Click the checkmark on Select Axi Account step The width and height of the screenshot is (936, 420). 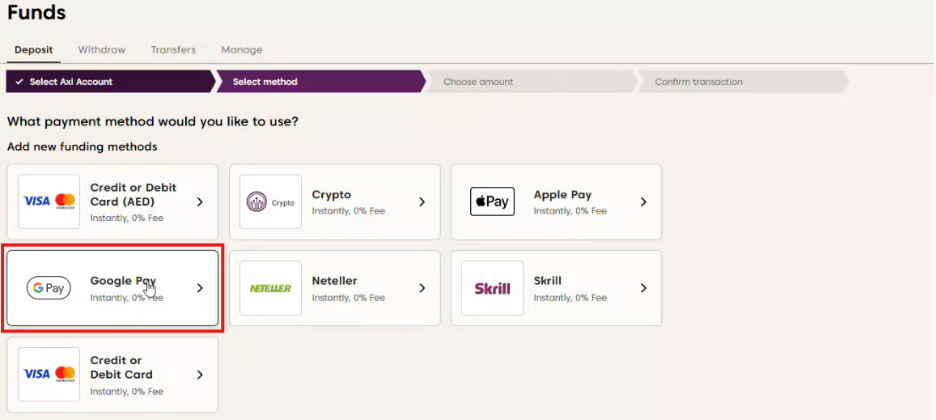click(19, 82)
